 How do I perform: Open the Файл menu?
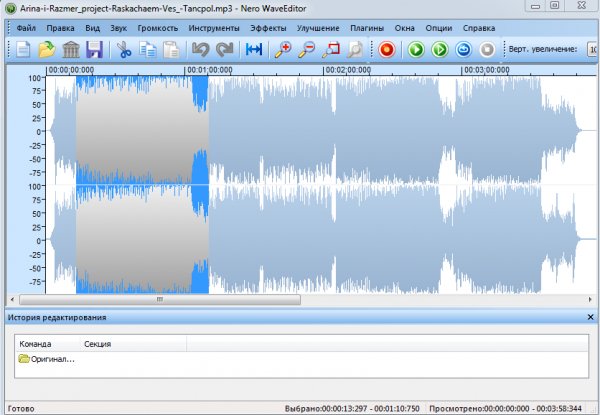click(26, 28)
